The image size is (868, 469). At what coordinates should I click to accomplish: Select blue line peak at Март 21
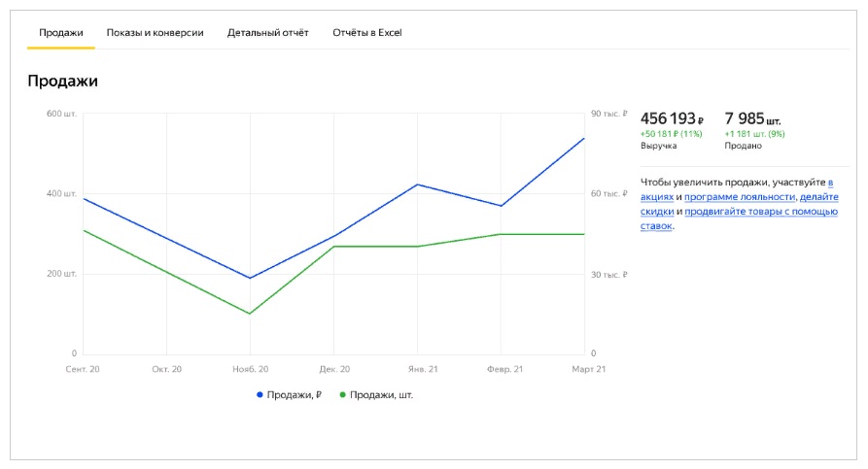coord(584,138)
